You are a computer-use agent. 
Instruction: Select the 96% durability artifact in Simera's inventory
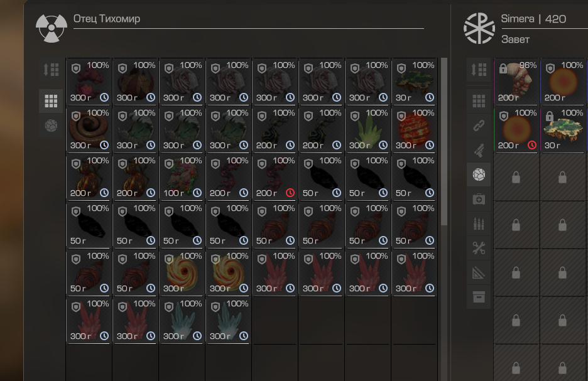coord(517,82)
